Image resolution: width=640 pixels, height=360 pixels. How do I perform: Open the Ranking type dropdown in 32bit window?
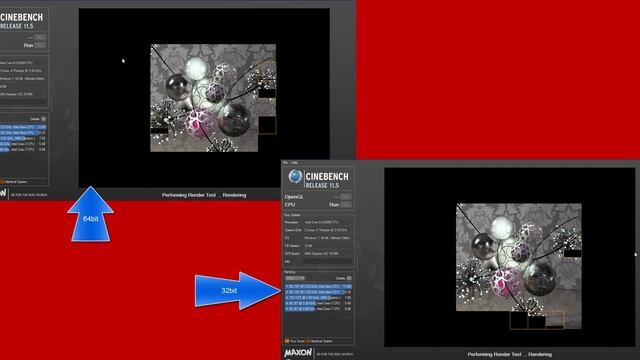295,278
